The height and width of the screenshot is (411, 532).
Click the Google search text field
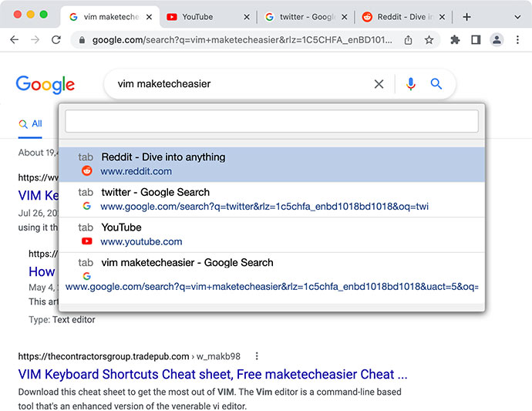pos(237,84)
